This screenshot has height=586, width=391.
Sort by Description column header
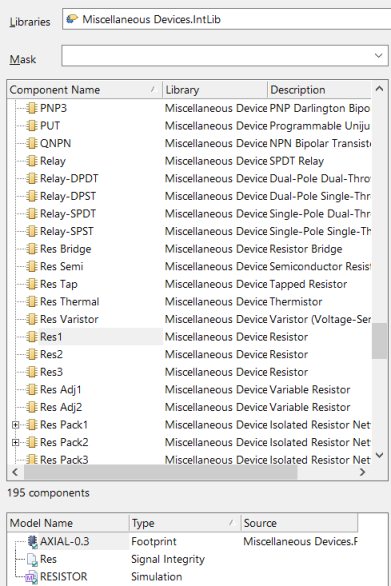[x=320, y=90]
